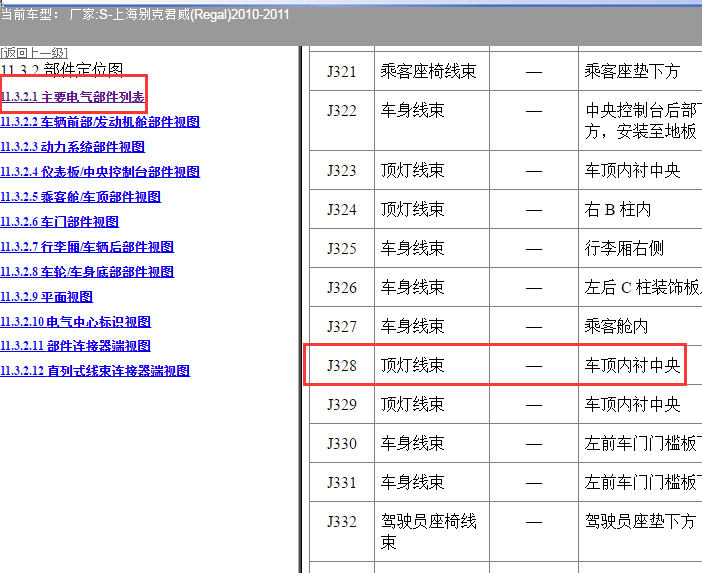Open 11.3.2.11 部件连接器端视图 link
The image size is (702, 573).
click(76, 346)
